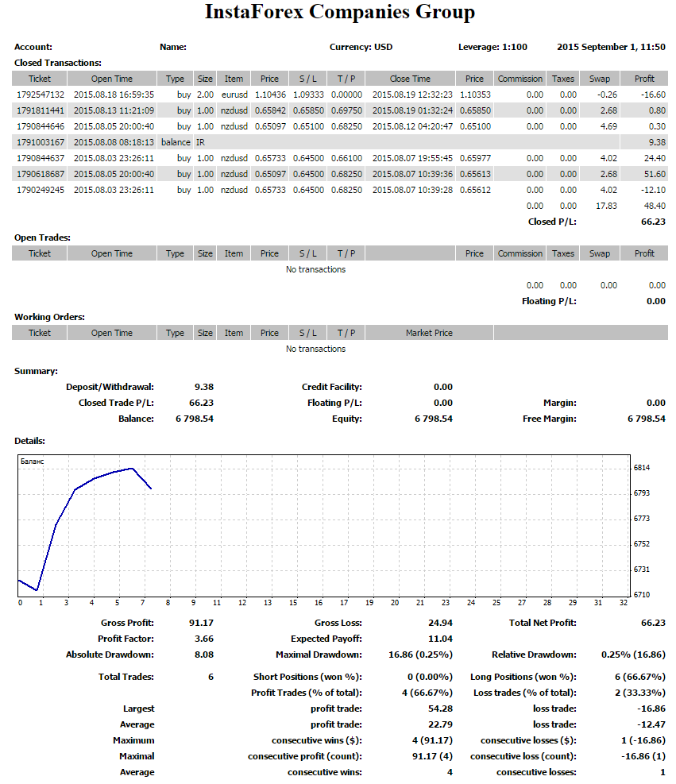Click Close Time column header
This screenshot has width=676, height=784.
pyautogui.click(x=410, y=79)
